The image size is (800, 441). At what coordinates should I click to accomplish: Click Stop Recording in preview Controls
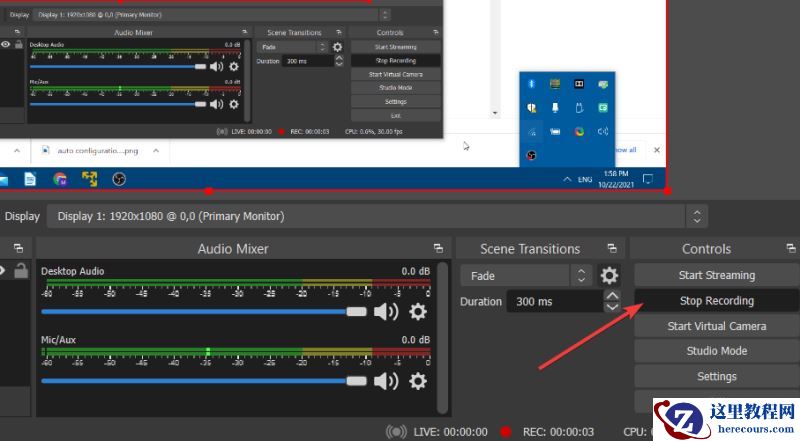pyautogui.click(x=396, y=60)
